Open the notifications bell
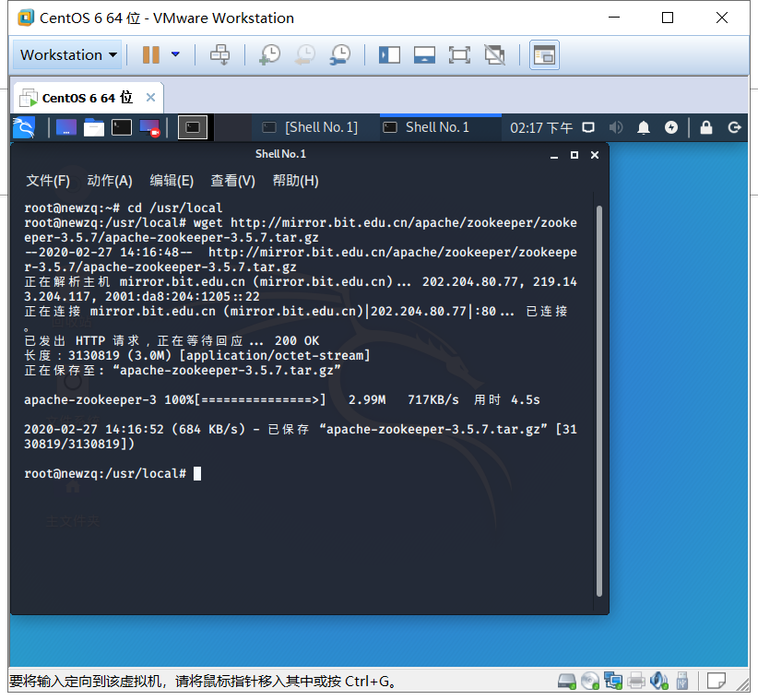Screen dimensions: 758x700 (644, 127)
